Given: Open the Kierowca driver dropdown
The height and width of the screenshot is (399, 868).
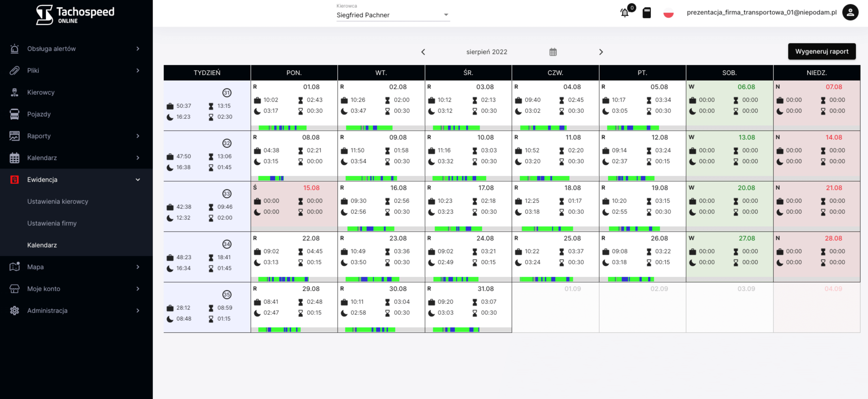Looking at the screenshot, I should tap(393, 15).
